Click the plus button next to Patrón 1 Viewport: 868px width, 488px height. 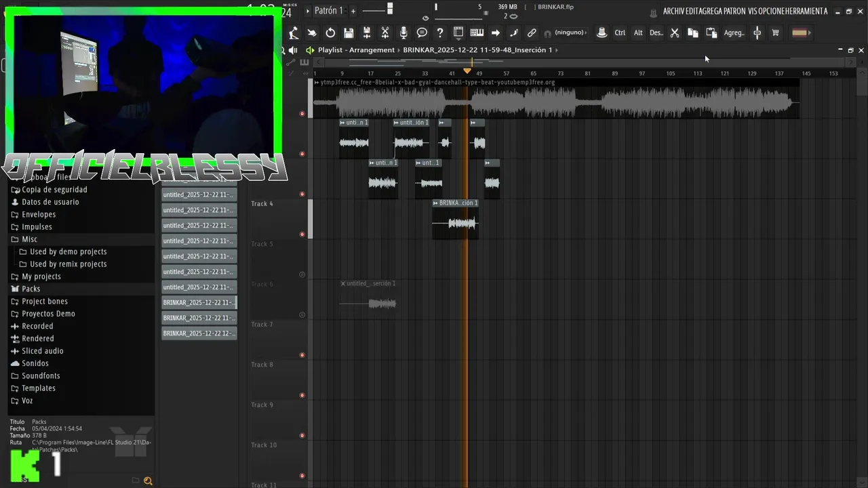tap(353, 11)
